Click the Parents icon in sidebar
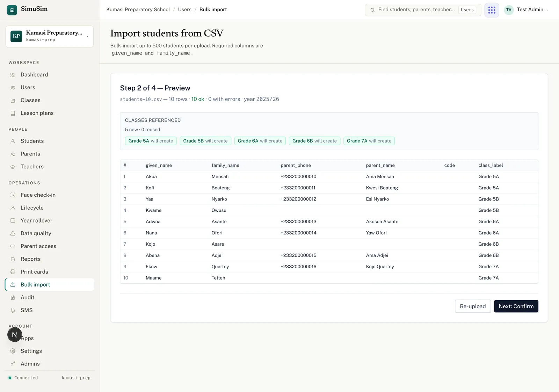The image size is (559, 392). click(x=13, y=154)
